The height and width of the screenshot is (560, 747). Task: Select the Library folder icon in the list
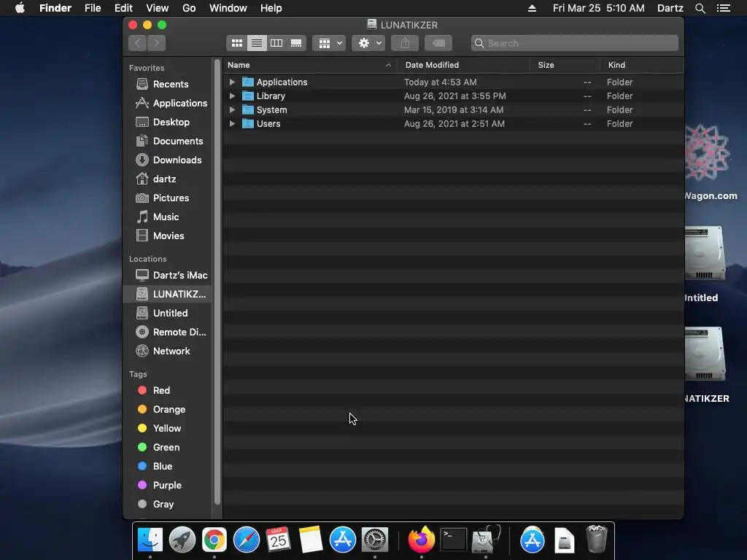tap(248, 96)
